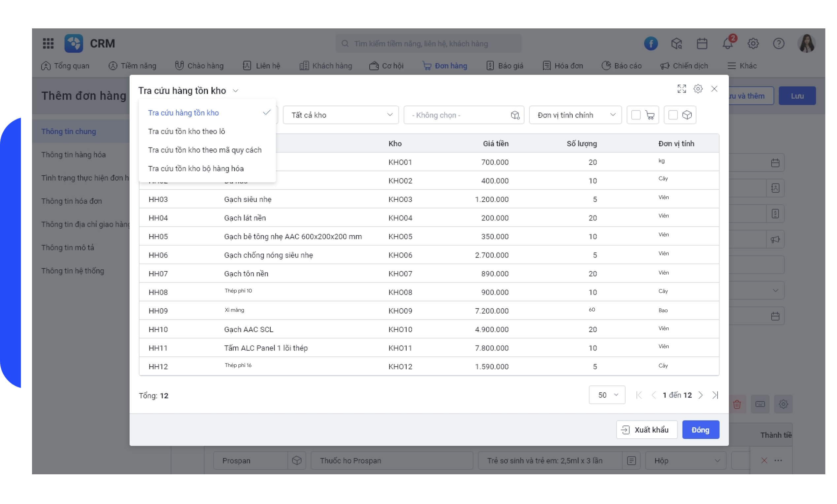Click the shopping cart filter icon
The height and width of the screenshot is (504, 837).
[x=650, y=115]
